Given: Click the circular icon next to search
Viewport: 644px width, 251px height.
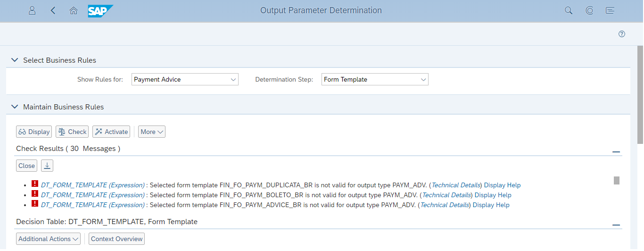Looking at the screenshot, I should point(589,10).
